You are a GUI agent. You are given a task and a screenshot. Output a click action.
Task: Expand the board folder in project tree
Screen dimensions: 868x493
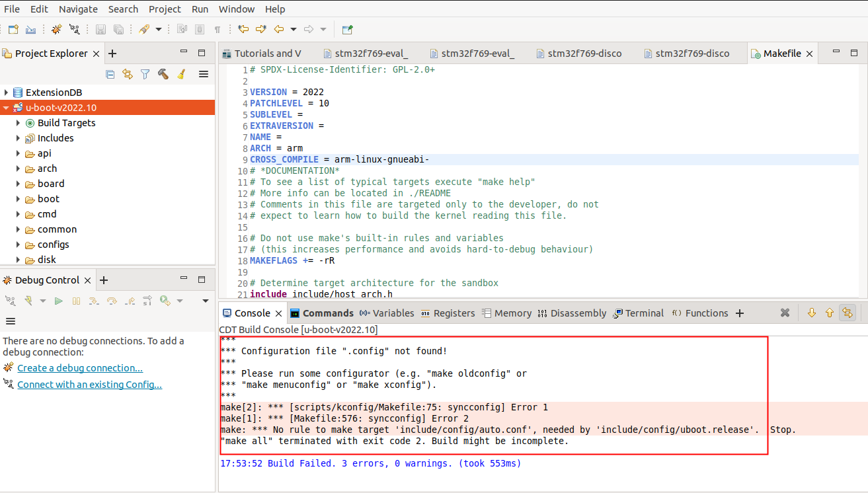(x=18, y=184)
